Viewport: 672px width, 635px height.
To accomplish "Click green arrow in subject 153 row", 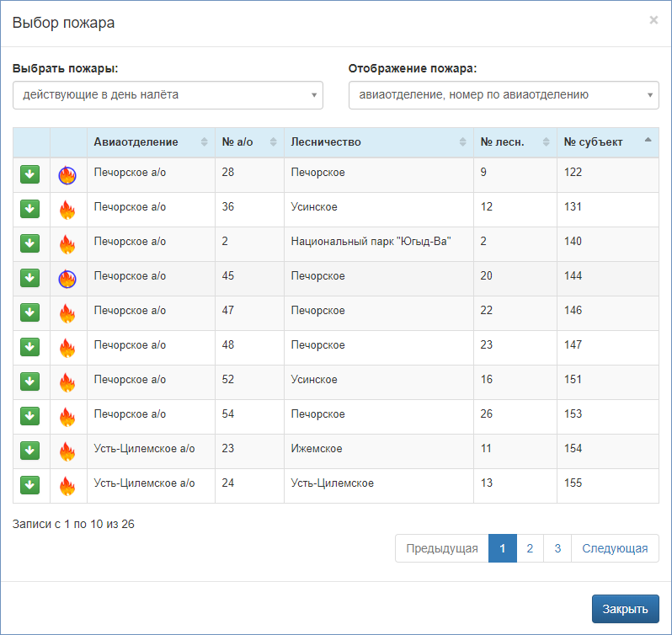I will [29, 416].
